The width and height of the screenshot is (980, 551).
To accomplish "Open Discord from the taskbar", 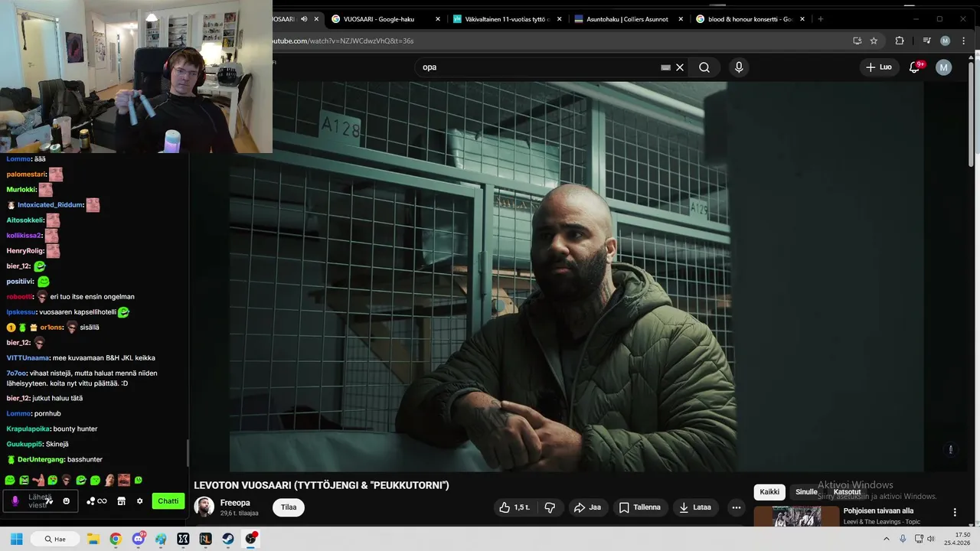I will [138, 539].
